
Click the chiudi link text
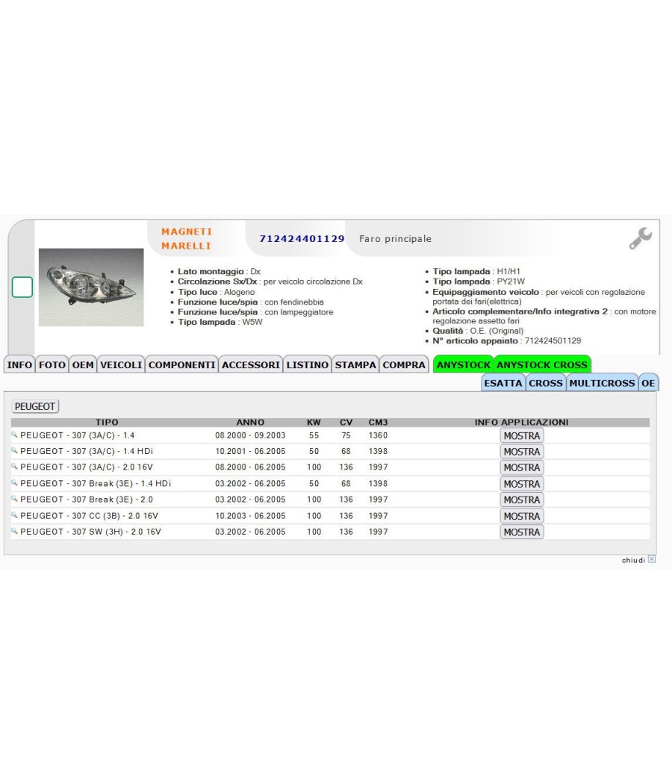[633, 560]
